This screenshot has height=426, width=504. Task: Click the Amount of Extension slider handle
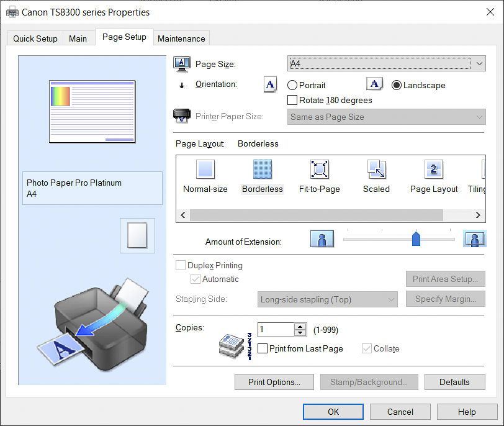pyautogui.click(x=416, y=238)
